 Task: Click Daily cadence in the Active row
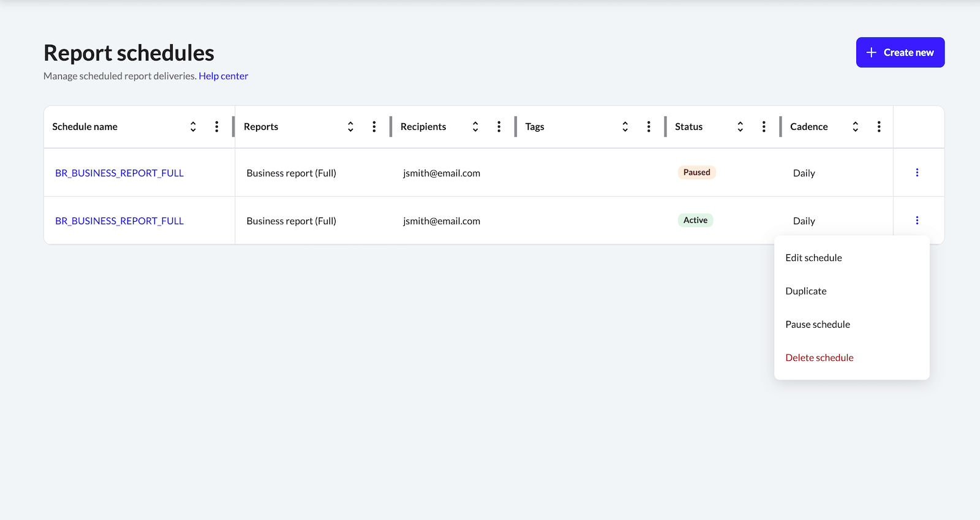(x=804, y=221)
